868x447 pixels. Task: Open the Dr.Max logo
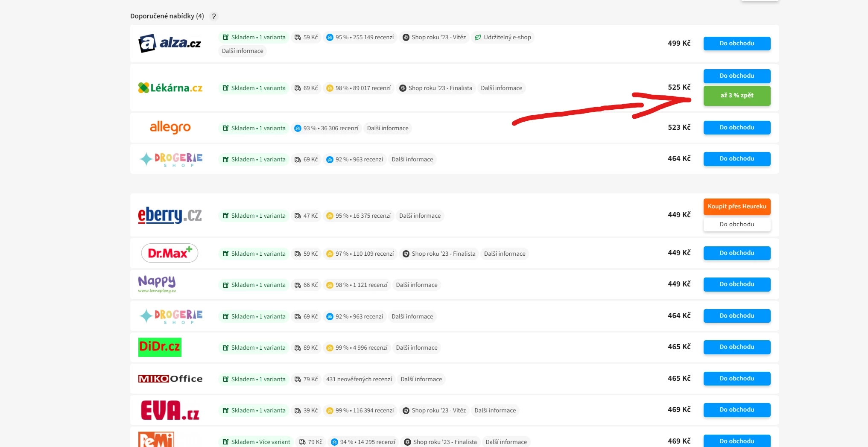point(170,253)
